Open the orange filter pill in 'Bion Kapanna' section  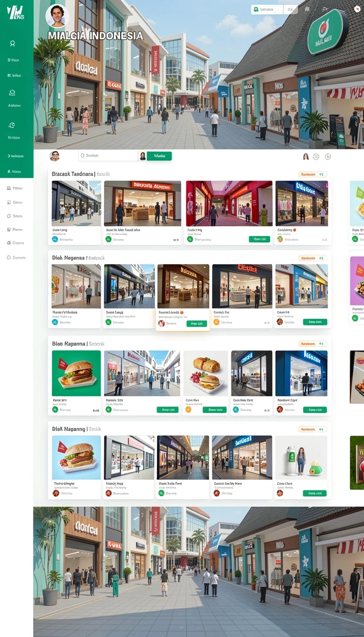(x=313, y=344)
